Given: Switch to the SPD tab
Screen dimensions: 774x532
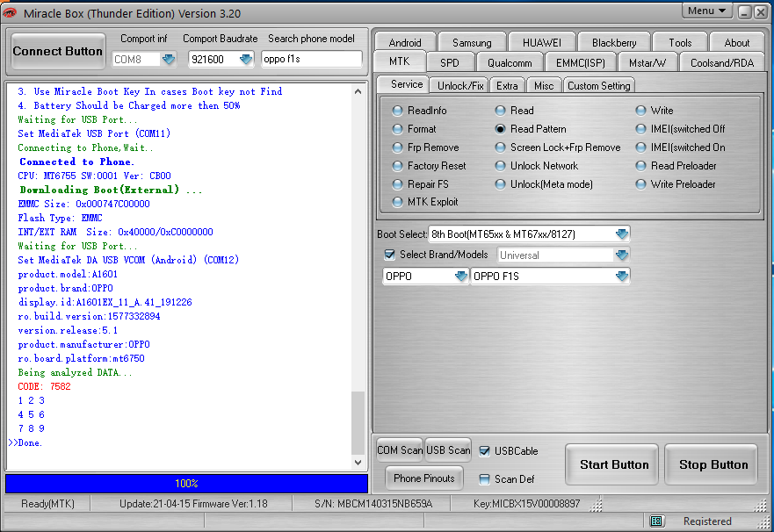Looking at the screenshot, I should pos(449,62).
